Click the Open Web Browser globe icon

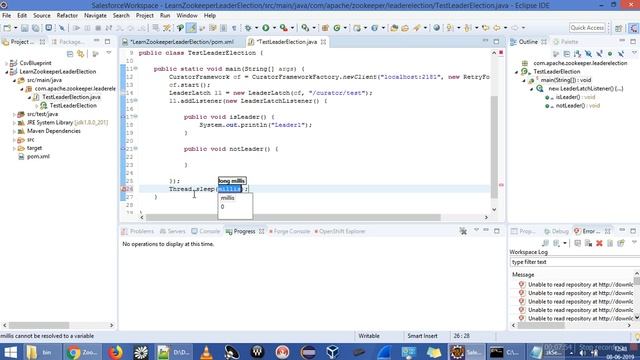437,28
